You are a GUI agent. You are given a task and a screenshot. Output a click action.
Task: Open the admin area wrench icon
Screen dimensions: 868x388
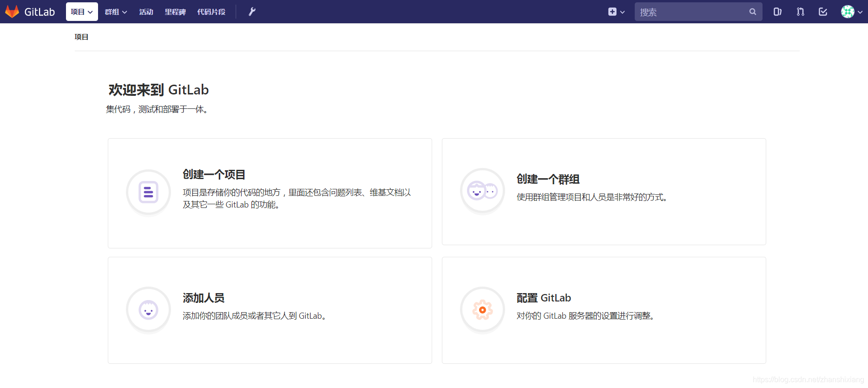[x=252, y=12]
